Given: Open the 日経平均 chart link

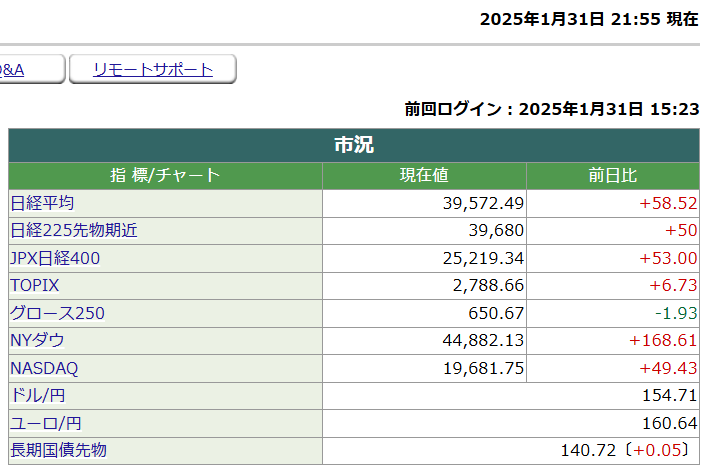Looking at the screenshot, I should [42, 203].
